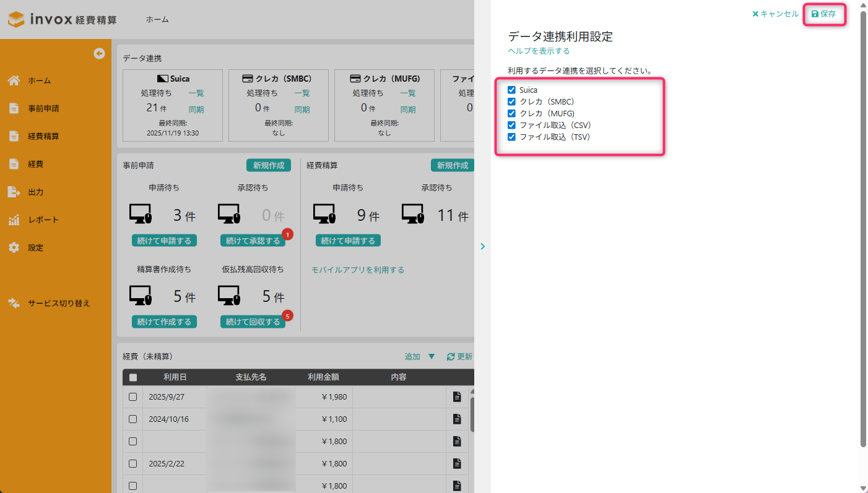The width and height of the screenshot is (868, 493).
Task: Open the 追加 dropdown arrow
Action: [432, 357]
